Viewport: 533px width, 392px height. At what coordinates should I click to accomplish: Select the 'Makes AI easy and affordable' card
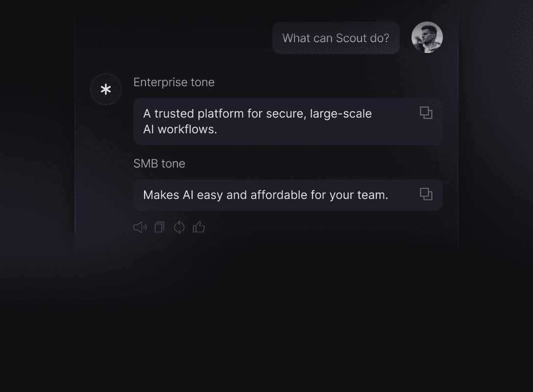288,195
